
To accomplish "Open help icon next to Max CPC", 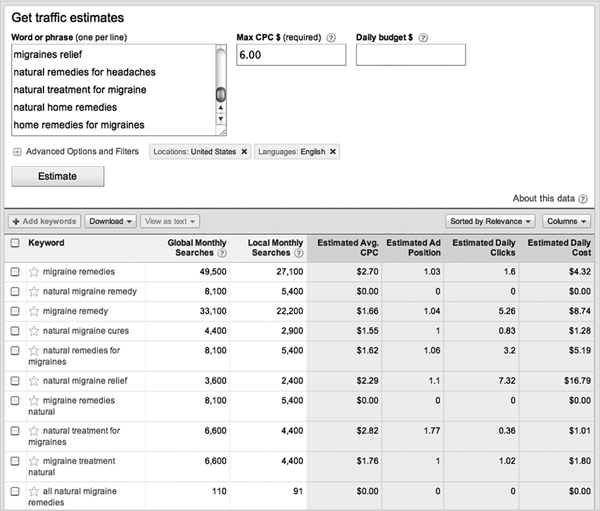I will pos(331,38).
